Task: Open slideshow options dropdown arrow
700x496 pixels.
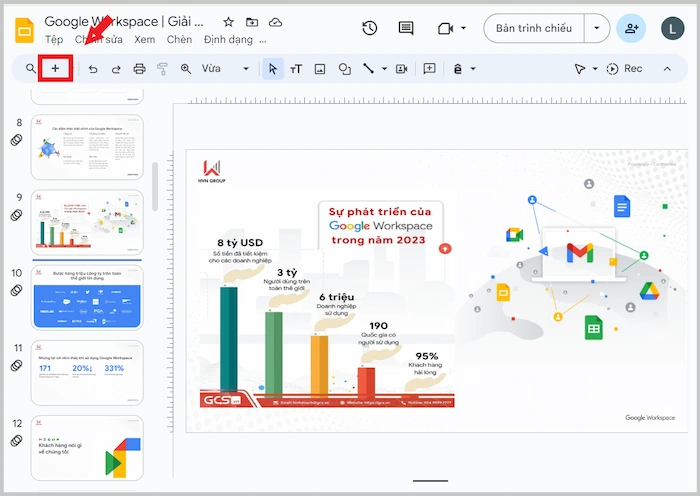Action: (596, 28)
